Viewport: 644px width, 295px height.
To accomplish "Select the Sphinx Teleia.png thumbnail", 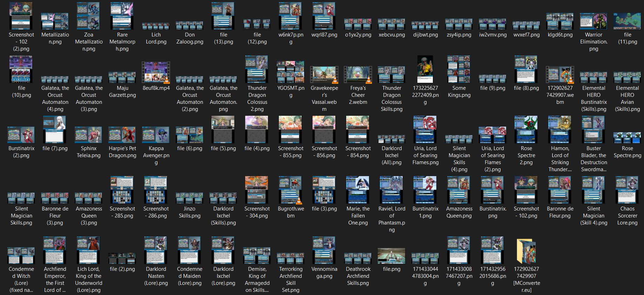I will click(88, 135).
